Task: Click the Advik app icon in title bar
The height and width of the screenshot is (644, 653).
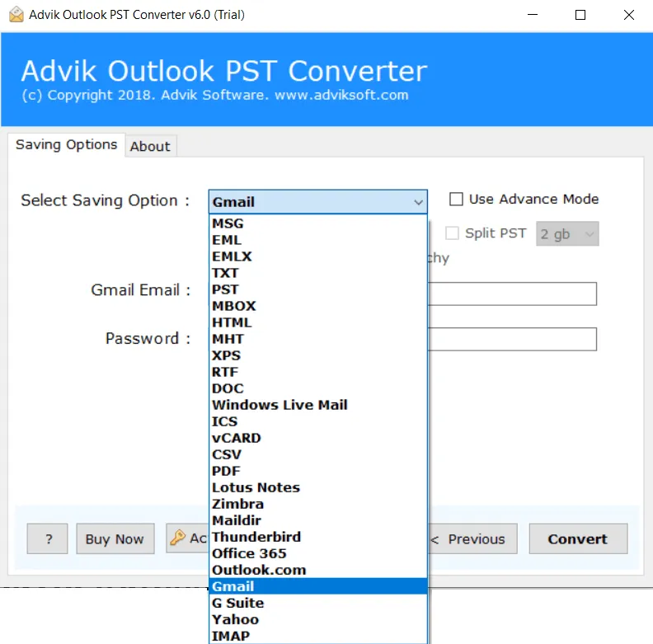Action: pyautogui.click(x=16, y=15)
